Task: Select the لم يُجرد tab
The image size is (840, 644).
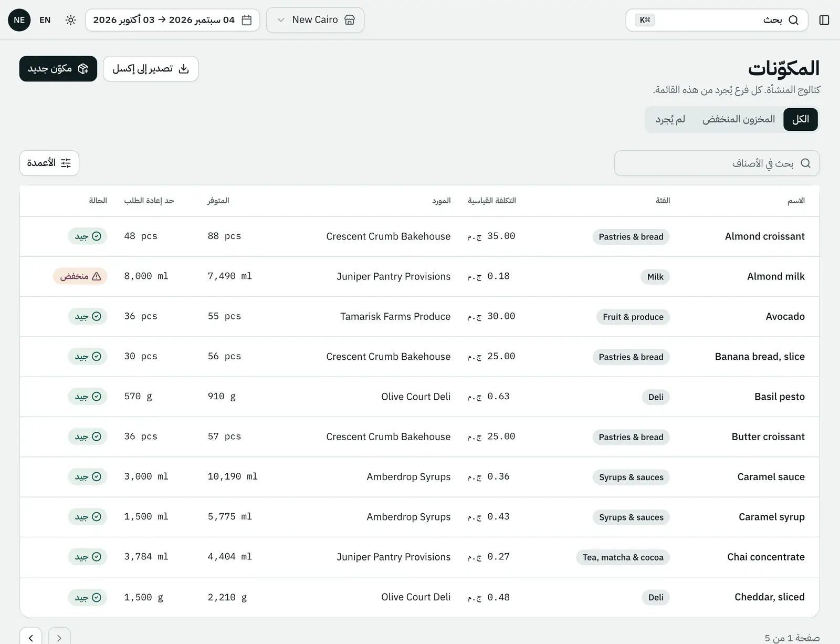Action: pyautogui.click(x=670, y=119)
